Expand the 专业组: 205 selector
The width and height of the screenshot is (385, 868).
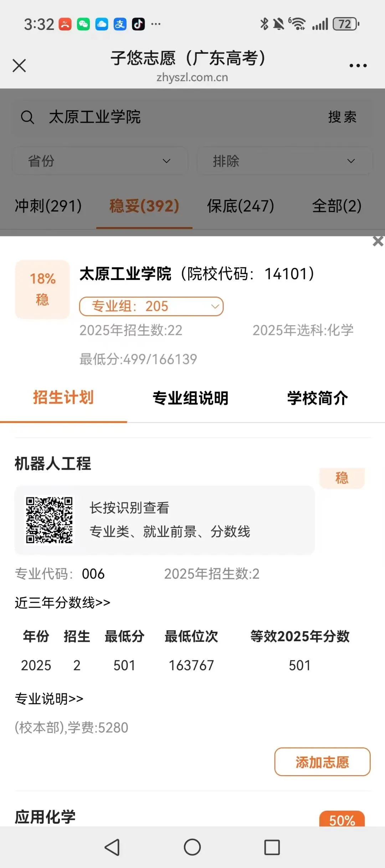(x=151, y=307)
